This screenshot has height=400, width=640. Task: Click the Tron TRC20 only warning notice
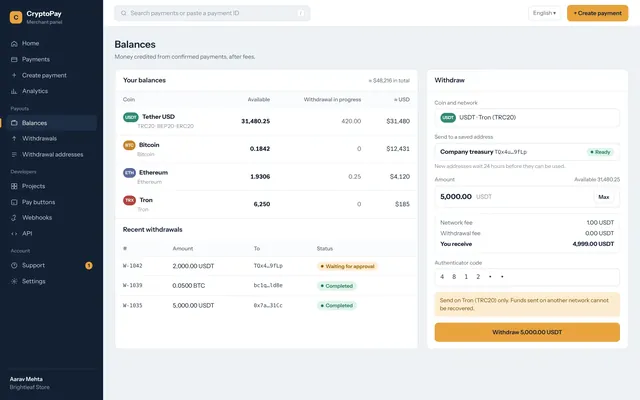(x=527, y=304)
